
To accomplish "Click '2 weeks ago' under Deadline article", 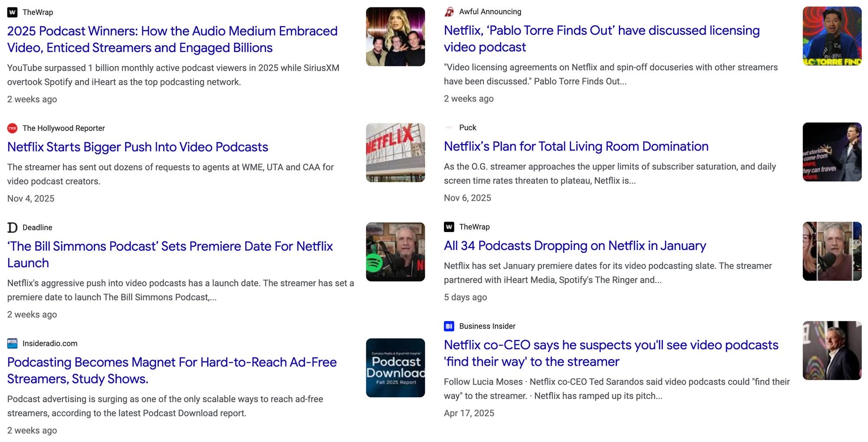I will (x=32, y=315).
